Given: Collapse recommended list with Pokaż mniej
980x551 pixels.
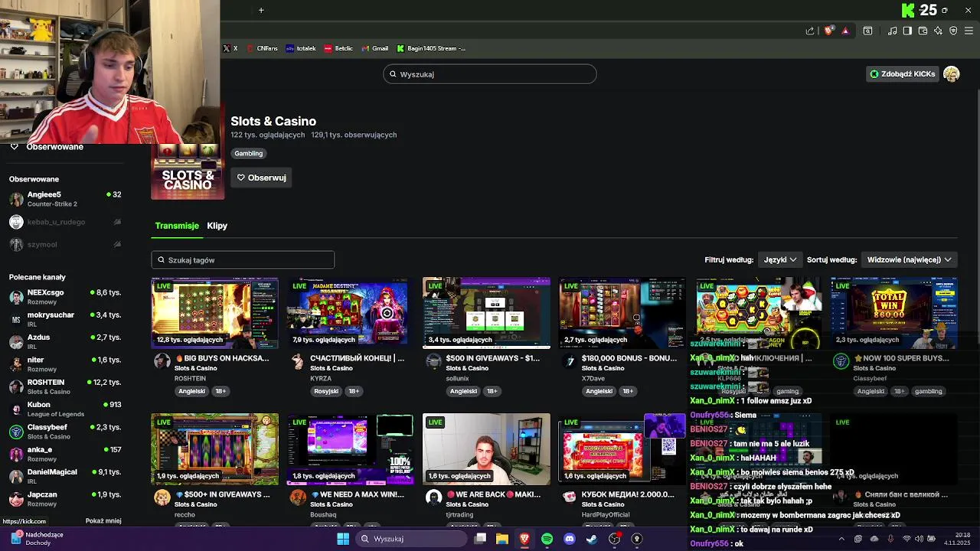Looking at the screenshot, I should point(103,520).
